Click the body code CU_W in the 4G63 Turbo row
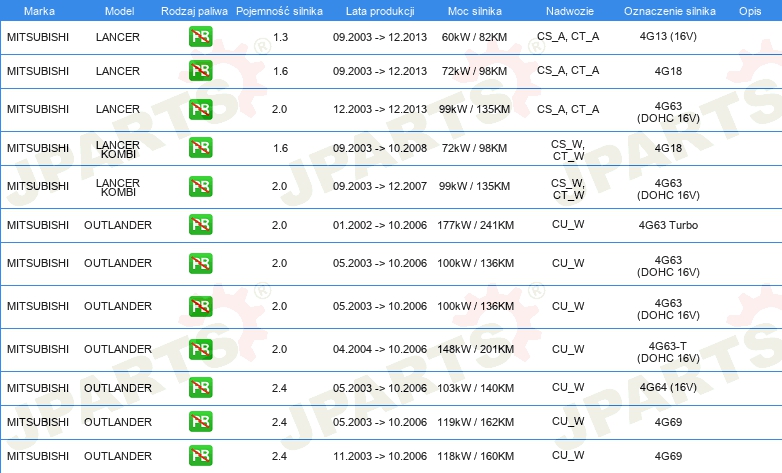 point(568,225)
